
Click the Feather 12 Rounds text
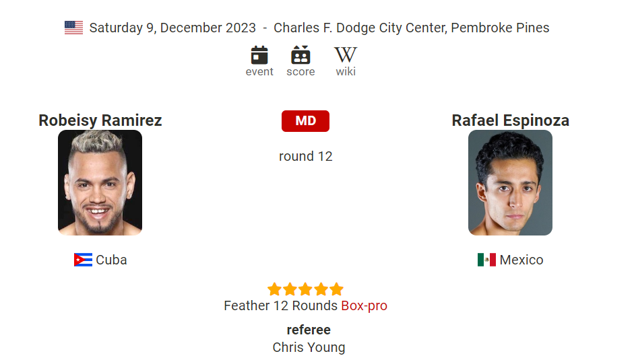(280, 306)
